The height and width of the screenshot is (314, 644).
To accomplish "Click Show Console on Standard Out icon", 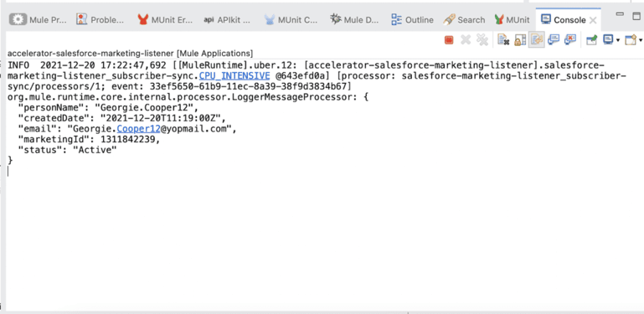I will pyautogui.click(x=554, y=40).
